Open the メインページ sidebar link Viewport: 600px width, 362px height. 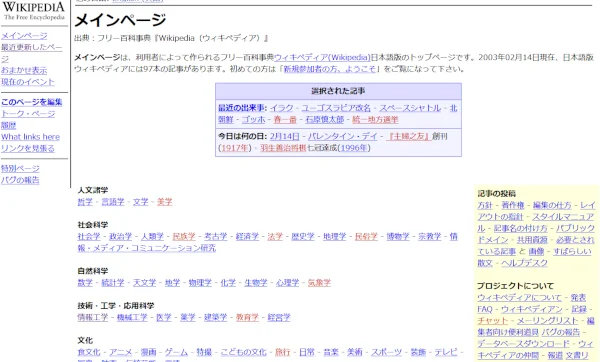pos(24,36)
